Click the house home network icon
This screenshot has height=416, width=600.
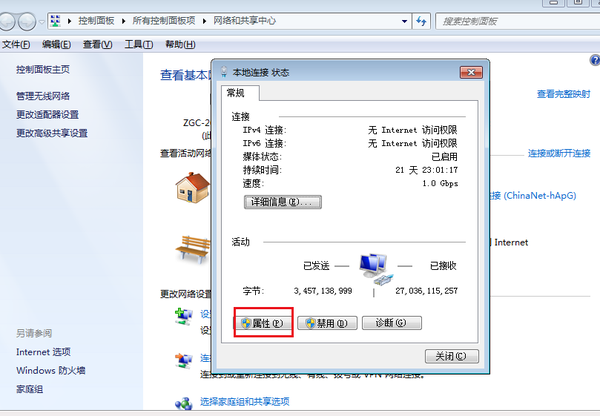pyautogui.click(x=192, y=187)
